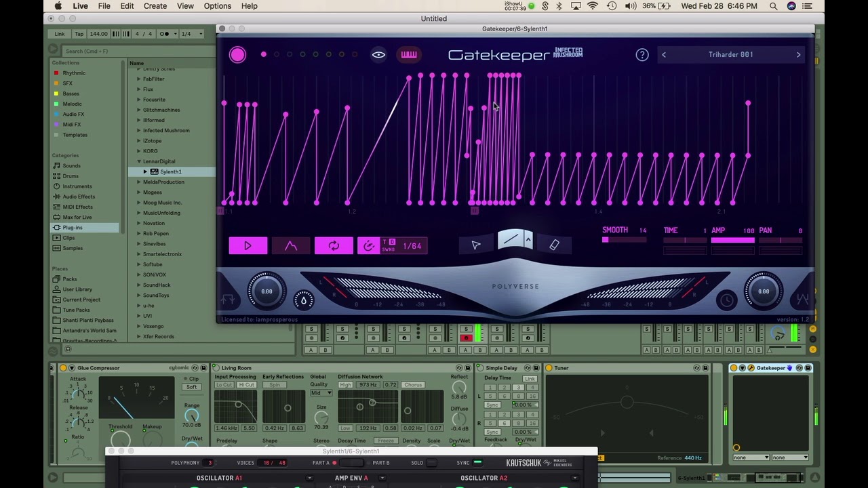Adjust the AMP slider
Screen dimensions: 868x488
tap(732, 240)
